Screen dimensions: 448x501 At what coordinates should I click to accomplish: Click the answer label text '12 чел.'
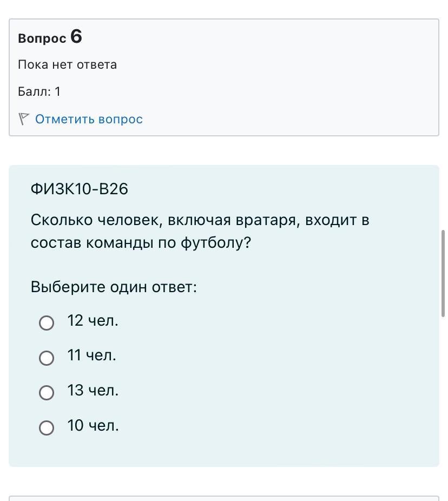coord(93,321)
